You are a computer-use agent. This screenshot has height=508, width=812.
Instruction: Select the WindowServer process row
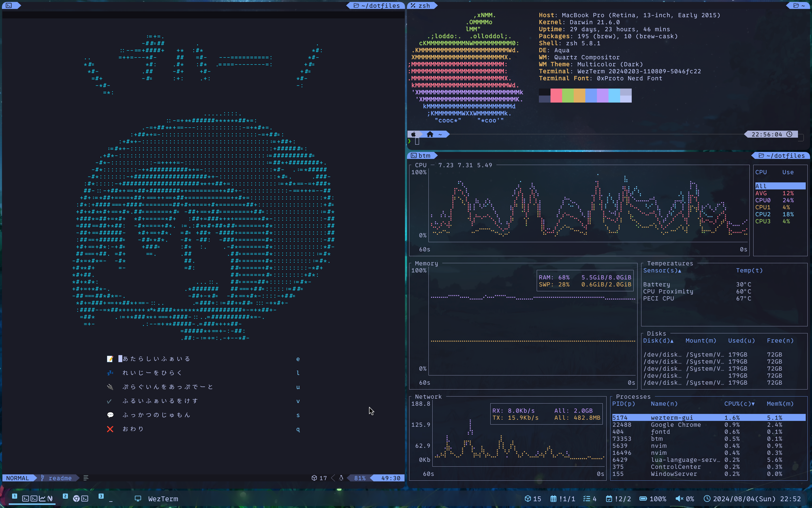709,474
